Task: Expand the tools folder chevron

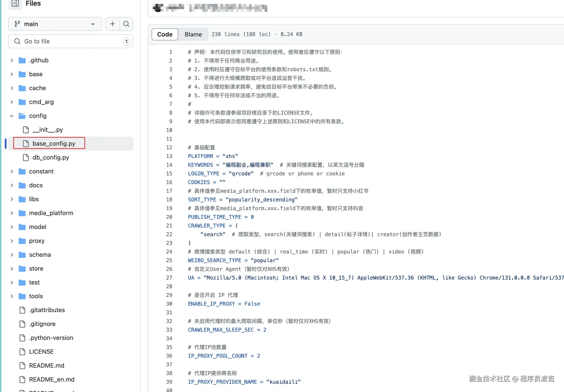Action: (12, 296)
